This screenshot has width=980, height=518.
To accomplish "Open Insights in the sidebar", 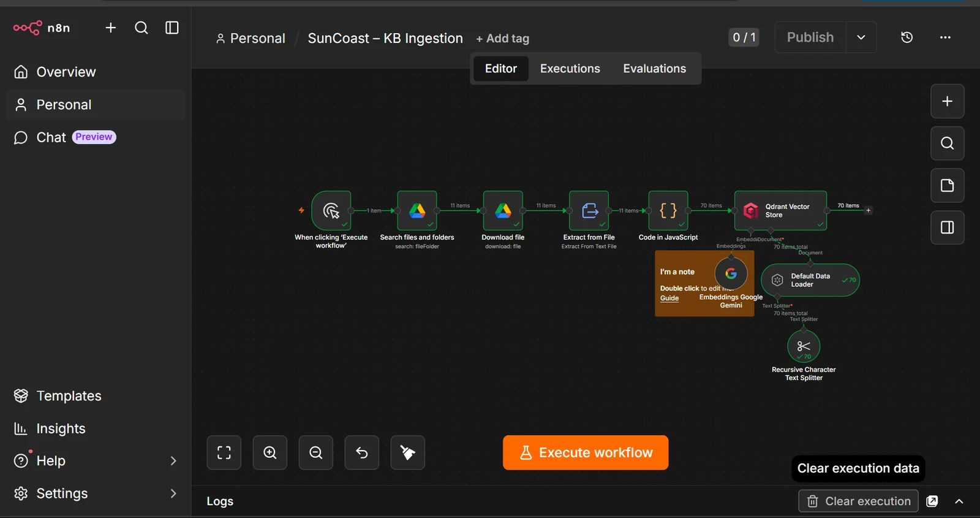I will (96, 428).
